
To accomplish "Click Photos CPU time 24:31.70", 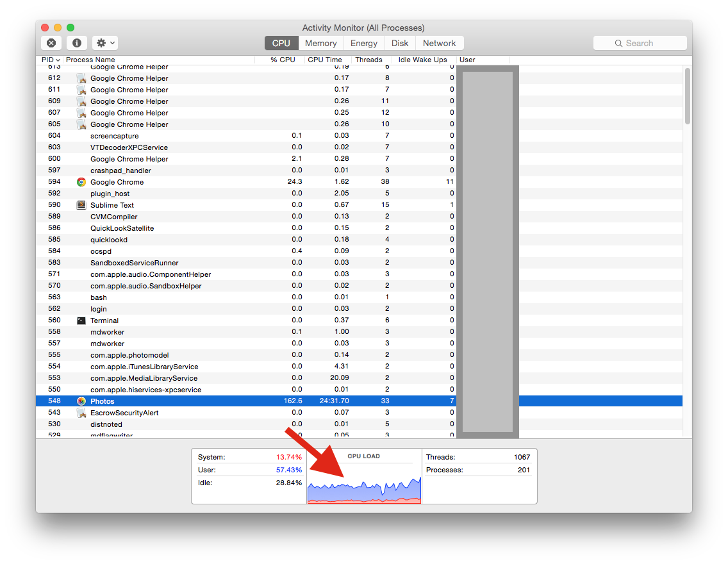I will point(335,401).
